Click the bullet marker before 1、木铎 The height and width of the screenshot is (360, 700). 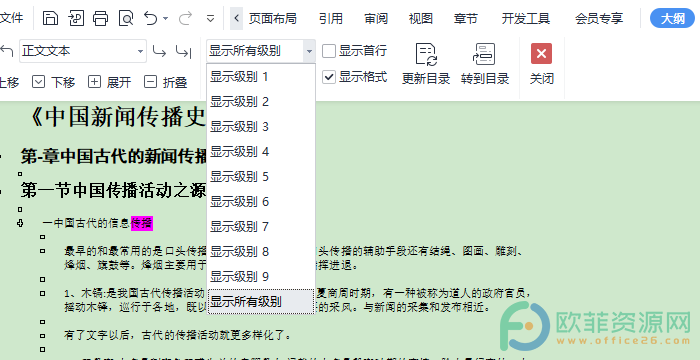click(x=43, y=293)
